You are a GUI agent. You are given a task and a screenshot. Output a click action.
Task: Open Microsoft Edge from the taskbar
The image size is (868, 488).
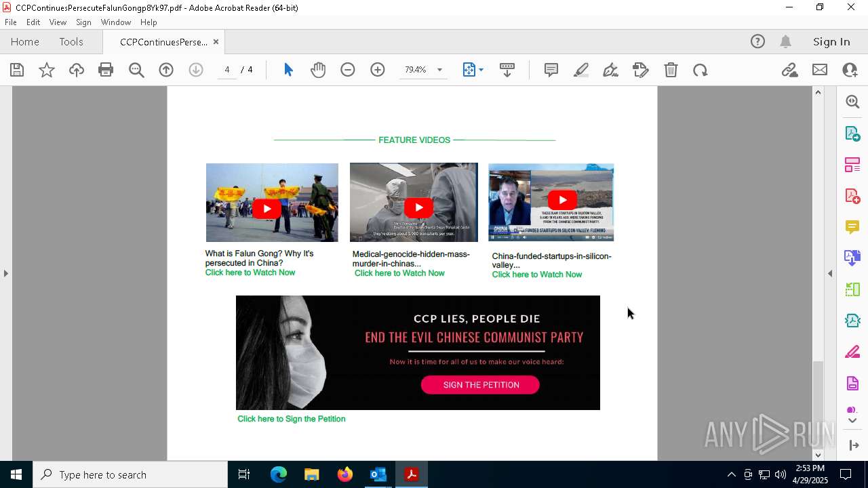[279, 474]
